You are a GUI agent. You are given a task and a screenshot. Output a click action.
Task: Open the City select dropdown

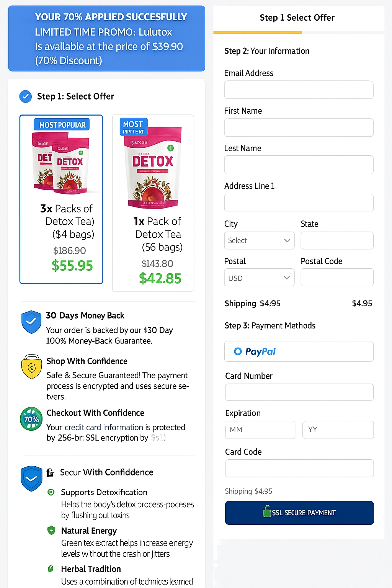(259, 240)
